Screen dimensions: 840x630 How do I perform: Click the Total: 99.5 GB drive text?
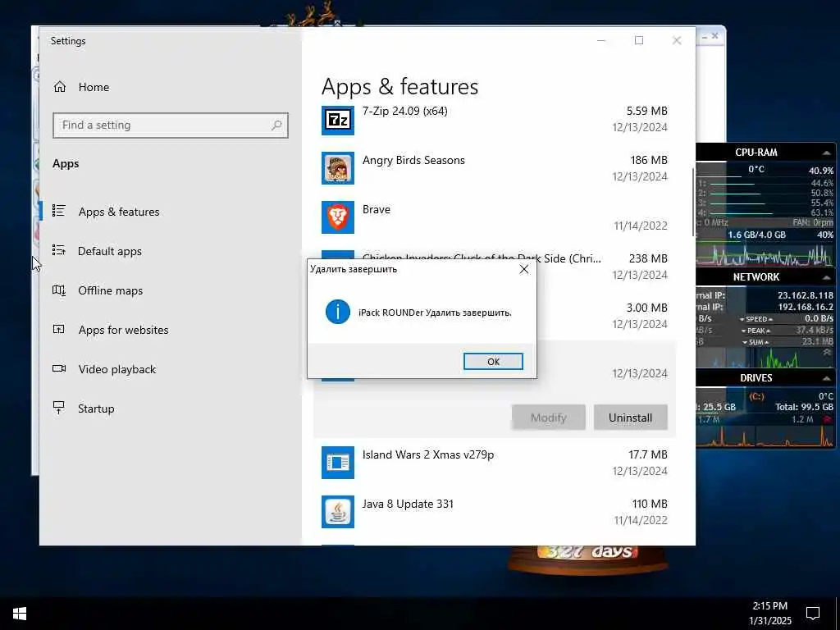coord(804,407)
